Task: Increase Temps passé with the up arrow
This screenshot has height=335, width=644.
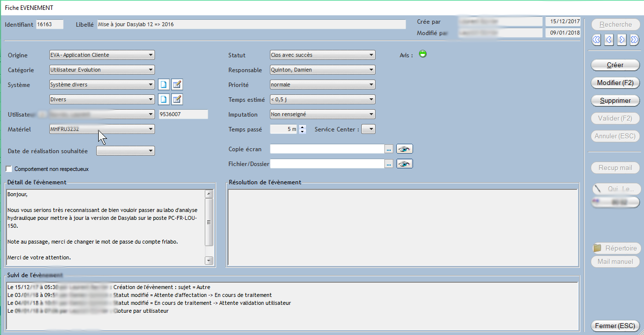Action: tap(303, 127)
